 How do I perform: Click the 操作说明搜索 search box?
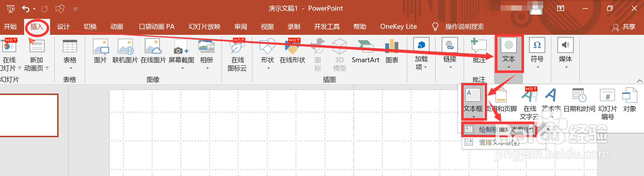[458, 27]
